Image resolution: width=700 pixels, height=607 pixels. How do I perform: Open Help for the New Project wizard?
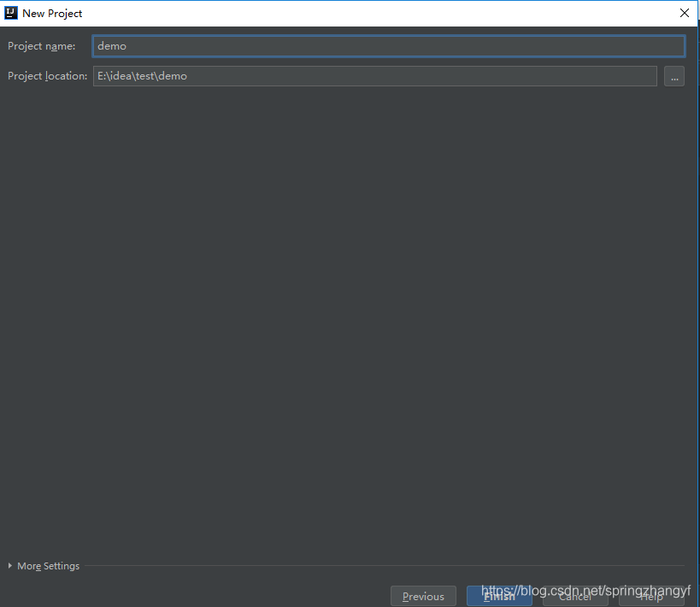coord(651,596)
